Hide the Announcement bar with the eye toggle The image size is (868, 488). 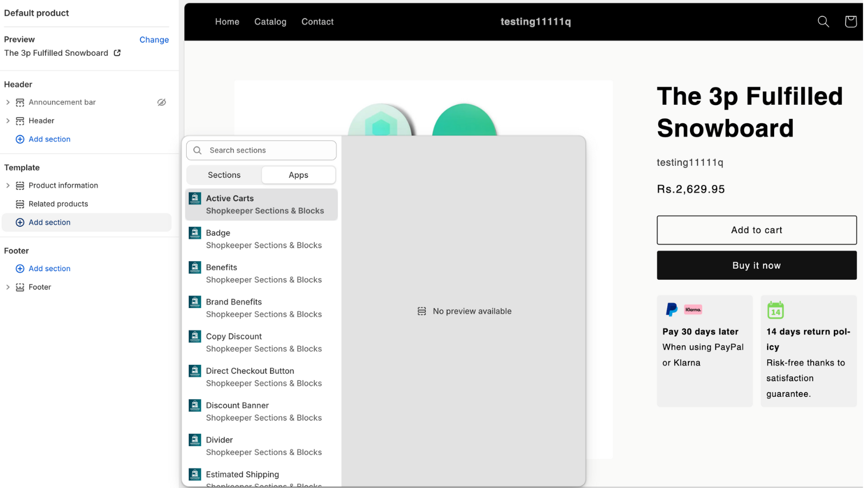click(x=161, y=102)
